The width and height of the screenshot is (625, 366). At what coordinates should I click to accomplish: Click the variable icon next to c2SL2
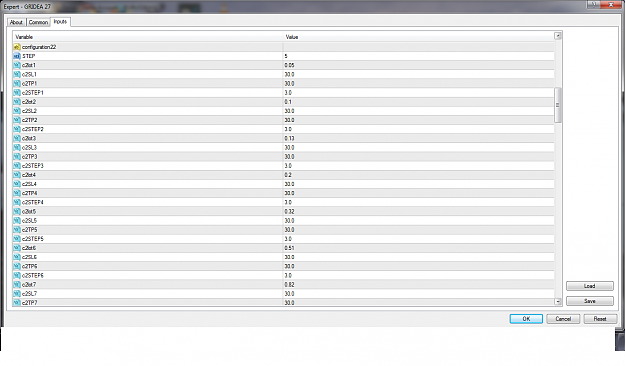tap(17, 111)
